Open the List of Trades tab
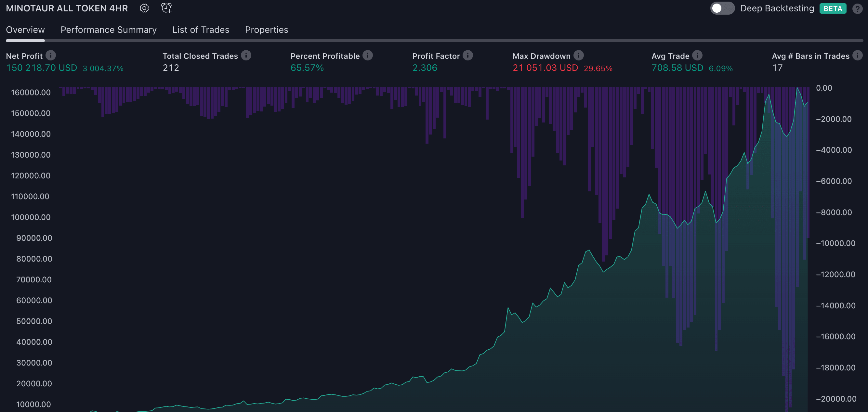Screen dimensions: 868x412 [x=201, y=30]
